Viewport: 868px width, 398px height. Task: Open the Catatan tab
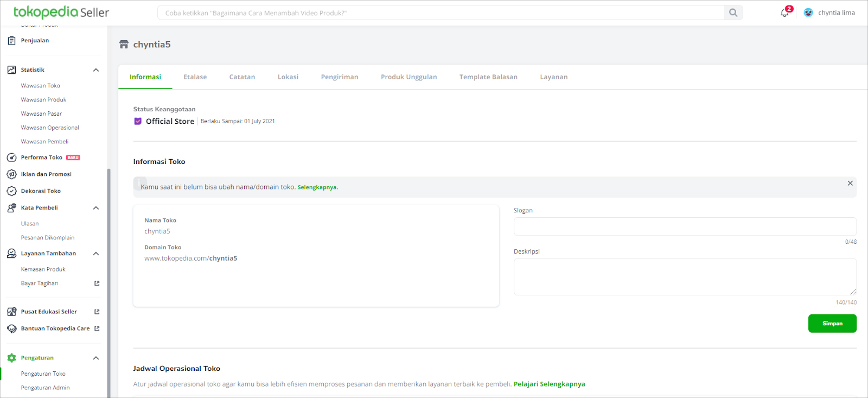pos(242,77)
